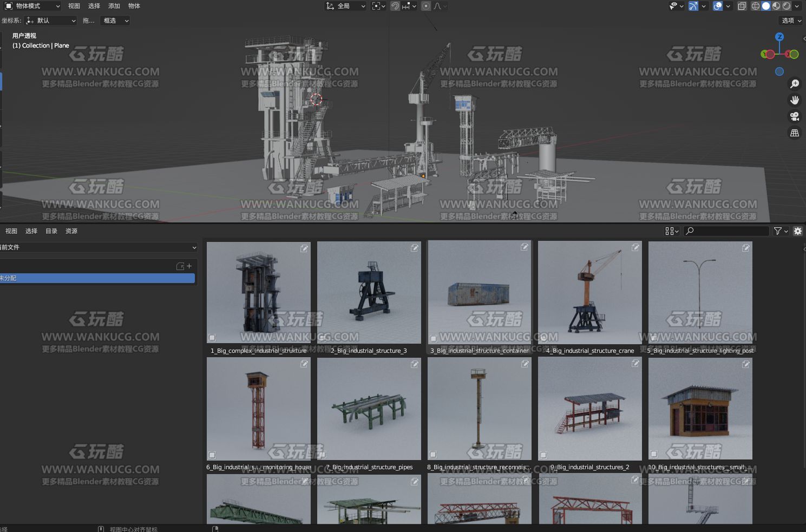Expand snapping options dropdown
806x532 pixels.
coord(409,6)
